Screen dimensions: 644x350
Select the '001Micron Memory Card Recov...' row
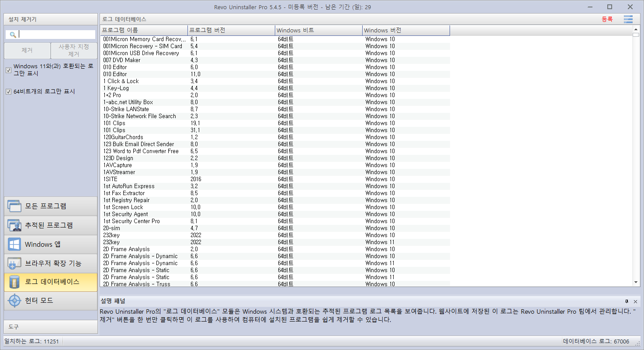(x=275, y=39)
